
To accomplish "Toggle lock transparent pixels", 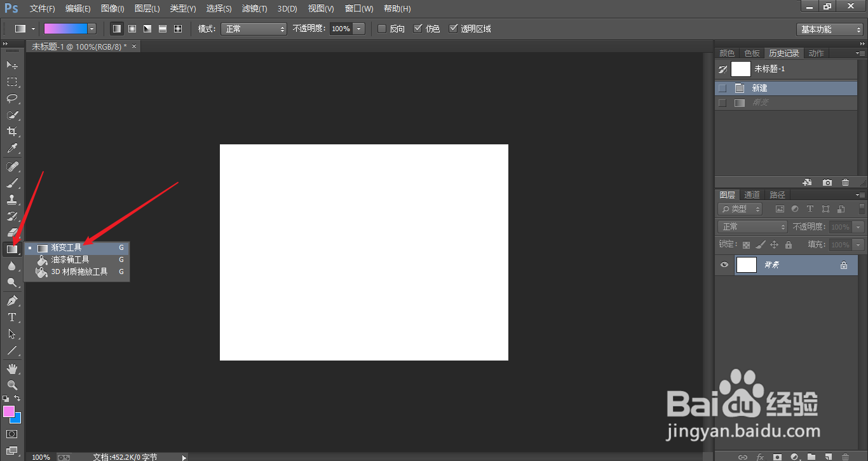I will [746, 245].
